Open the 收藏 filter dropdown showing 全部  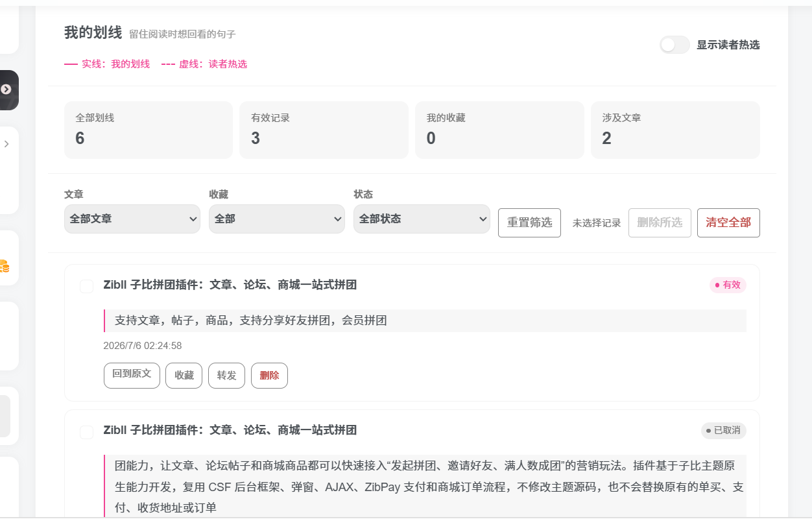click(277, 219)
